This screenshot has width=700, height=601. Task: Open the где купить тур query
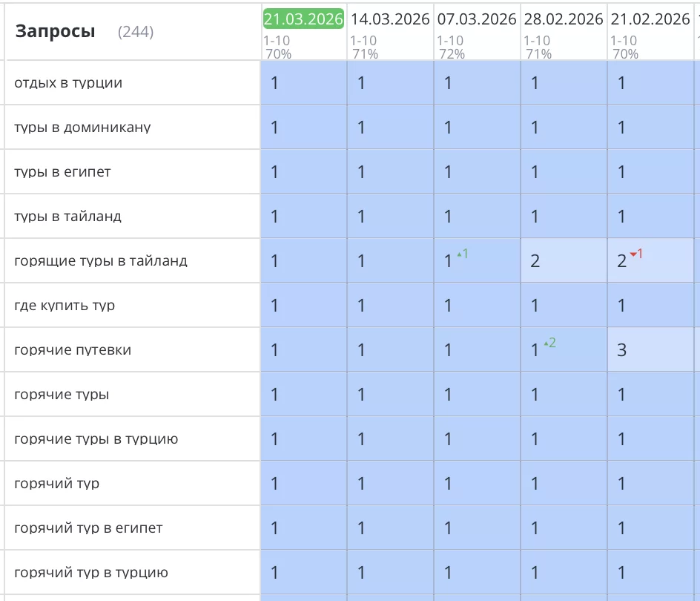tap(65, 306)
